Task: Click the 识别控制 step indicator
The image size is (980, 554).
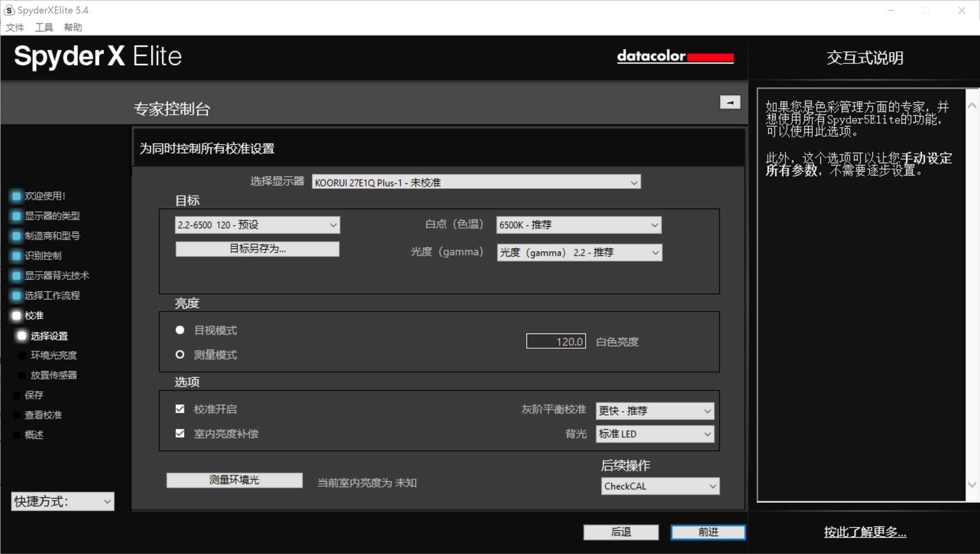Action: click(16, 256)
